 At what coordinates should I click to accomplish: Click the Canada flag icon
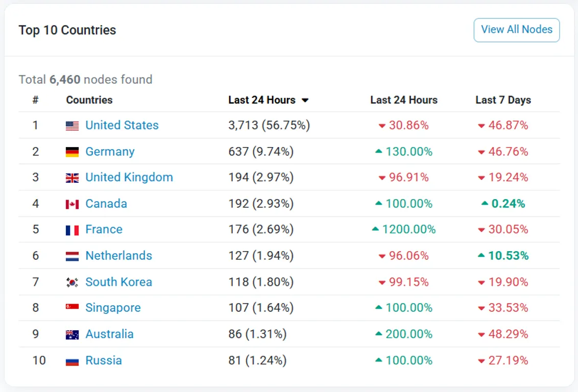click(73, 204)
